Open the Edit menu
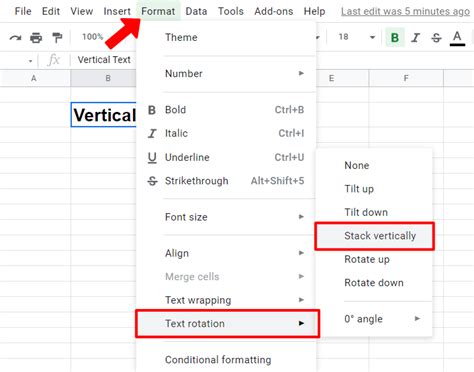The image size is (474, 372). point(51,11)
